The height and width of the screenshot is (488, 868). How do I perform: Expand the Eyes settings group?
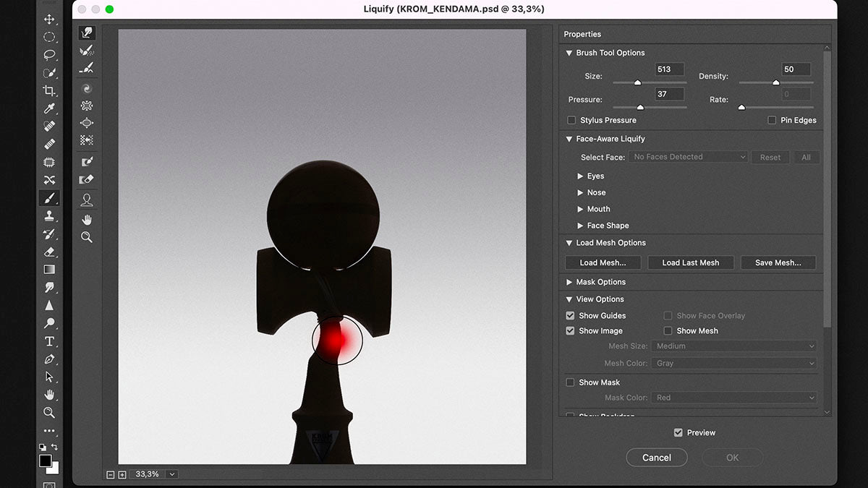point(580,176)
